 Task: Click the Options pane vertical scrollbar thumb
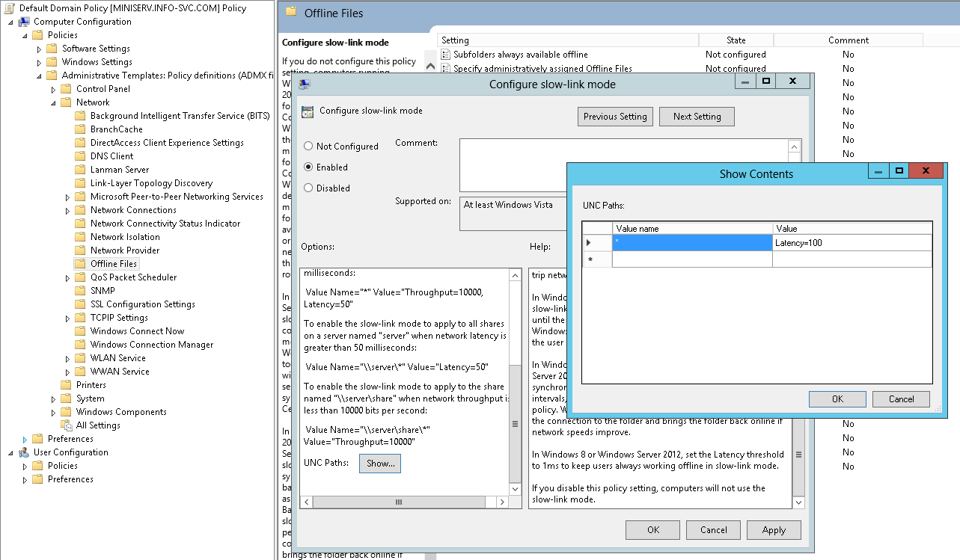pyautogui.click(x=515, y=423)
